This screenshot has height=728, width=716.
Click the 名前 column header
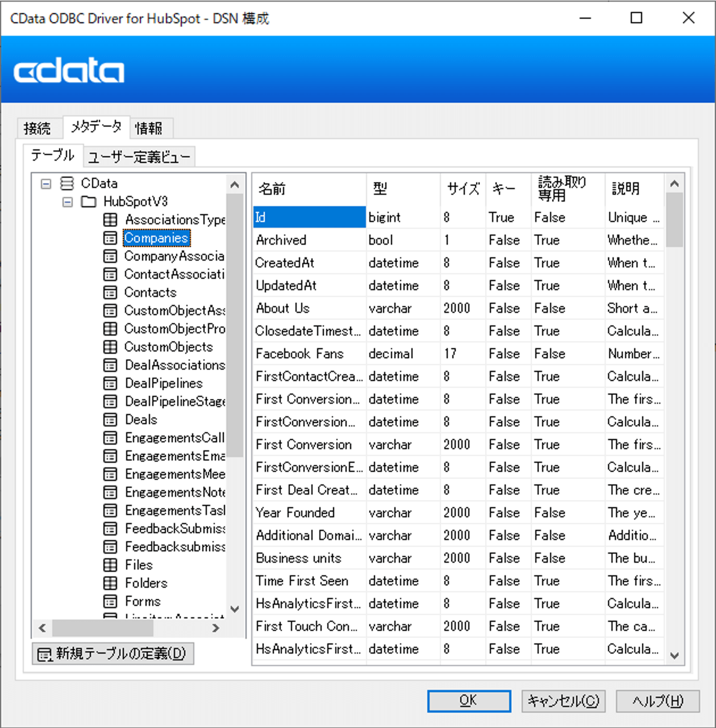coord(310,189)
